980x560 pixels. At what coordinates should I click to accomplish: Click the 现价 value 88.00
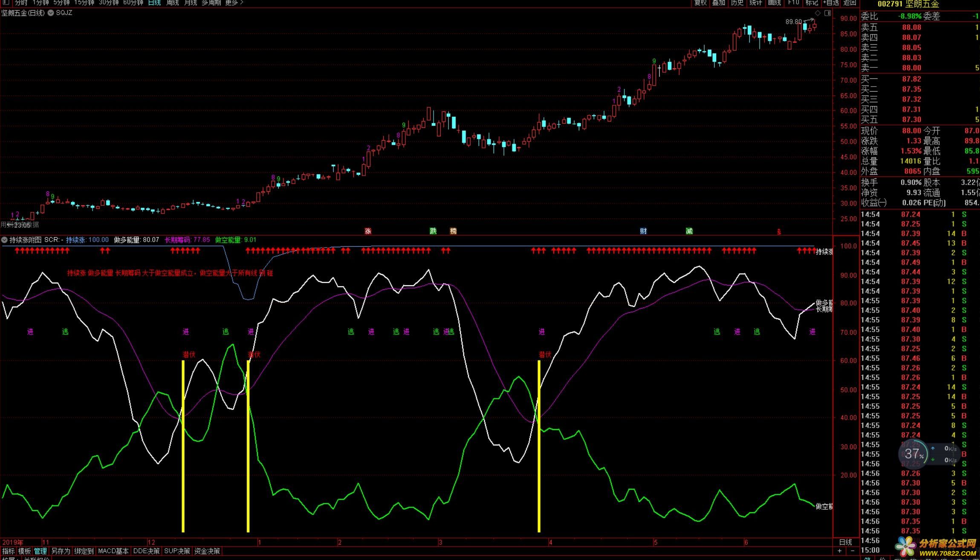pyautogui.click(x=911, y=131)
